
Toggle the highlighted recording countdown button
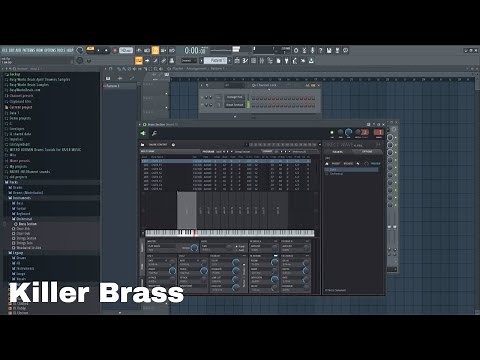click(x=155, y=50)
